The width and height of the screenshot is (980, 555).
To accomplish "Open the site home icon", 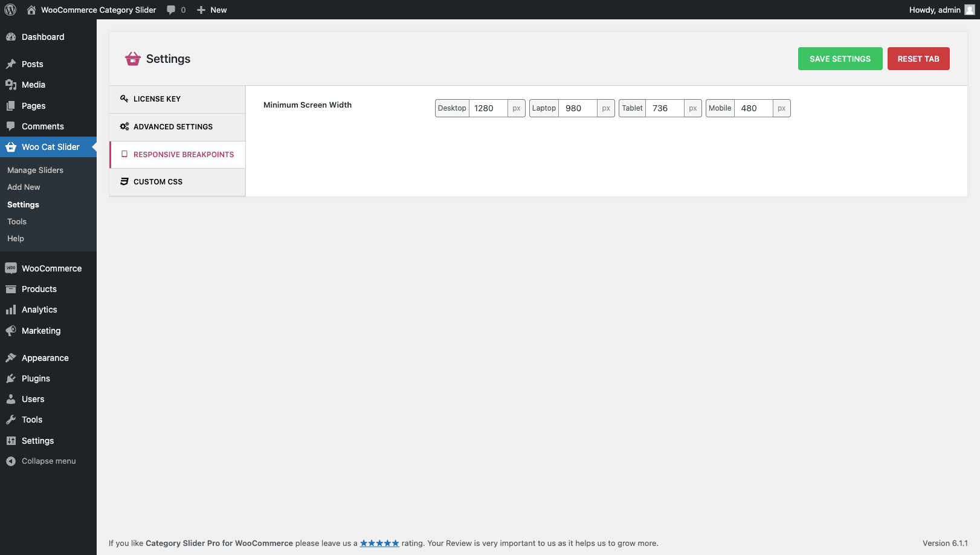I will coord(31,10).
